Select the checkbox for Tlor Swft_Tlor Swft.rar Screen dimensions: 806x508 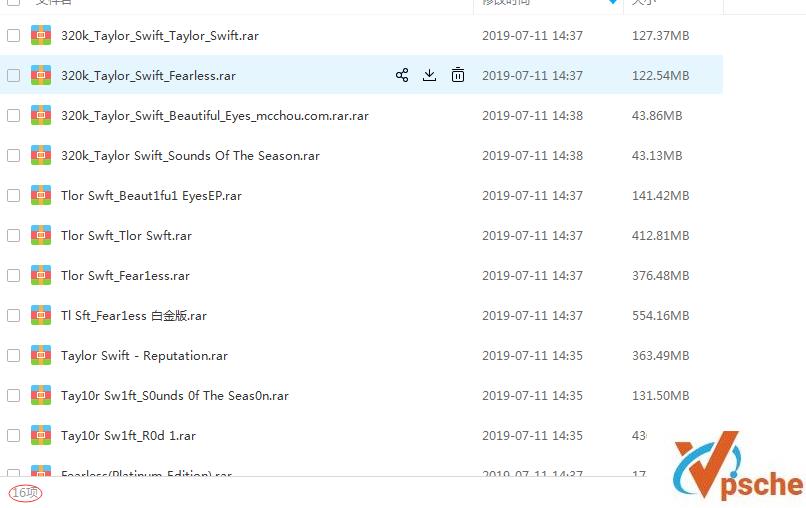pyautogui.click(x=13, y=235)
